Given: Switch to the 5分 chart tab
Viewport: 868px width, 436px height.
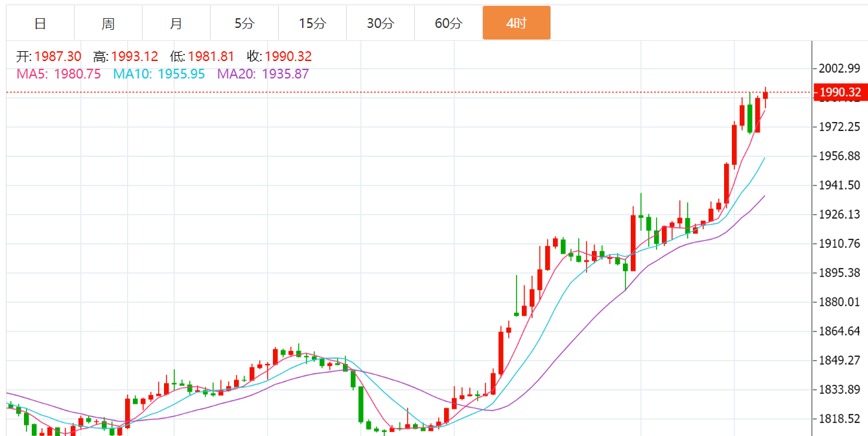Looking at the screenshot, I should (x=244, y=23).
